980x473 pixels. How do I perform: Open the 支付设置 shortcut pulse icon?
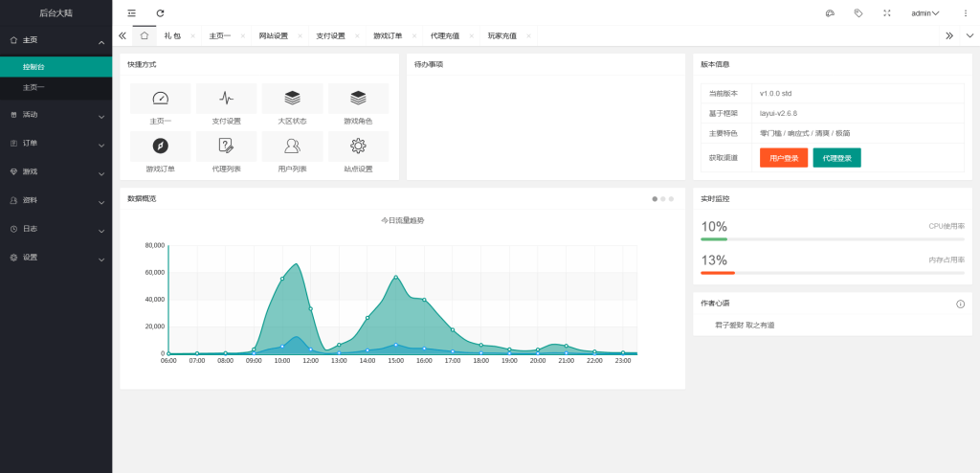[x=226, y=98]
